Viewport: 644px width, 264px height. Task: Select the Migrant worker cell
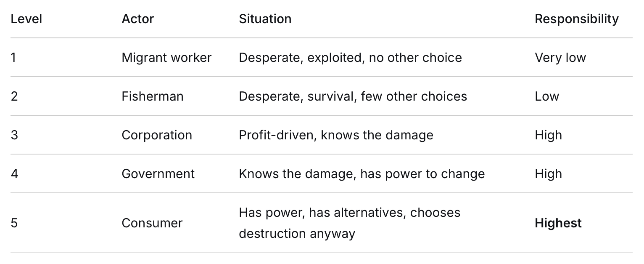pyautogui.click(x=166, y=58)
